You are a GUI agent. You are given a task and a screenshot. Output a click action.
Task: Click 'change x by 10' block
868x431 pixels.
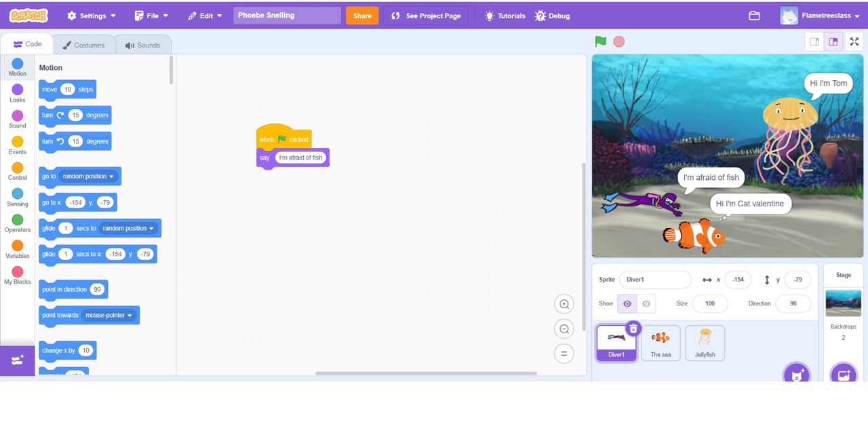67,351
